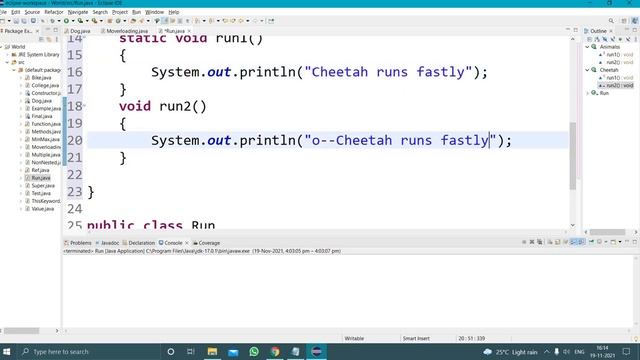
Task: Open the Source menu
Action: (x=32, y=12)
